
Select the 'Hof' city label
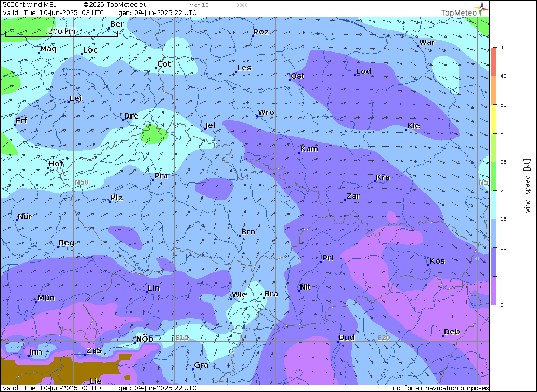point(56,164)
